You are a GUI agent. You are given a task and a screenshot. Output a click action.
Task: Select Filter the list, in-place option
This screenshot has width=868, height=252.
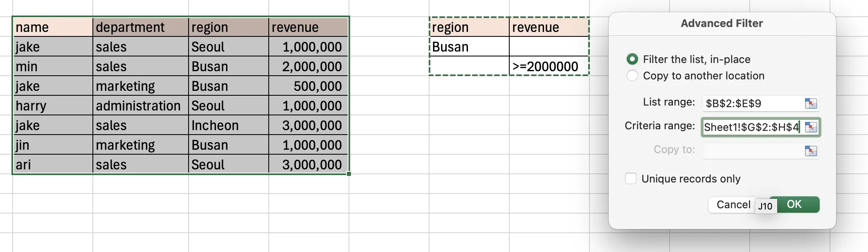click(x=632, y=59)
